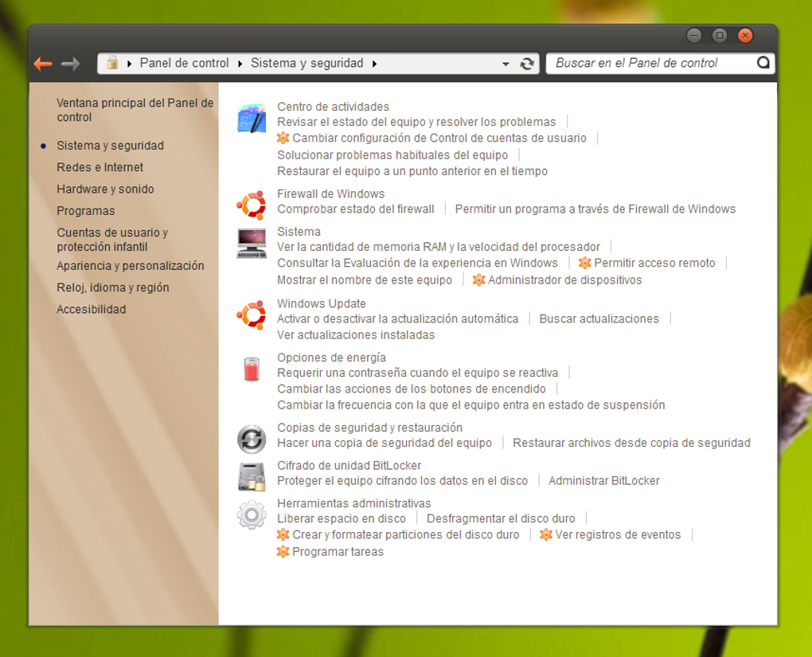812x657 pixels.
Task: Click Revisar el estado del equipo link
Action: 416,122
